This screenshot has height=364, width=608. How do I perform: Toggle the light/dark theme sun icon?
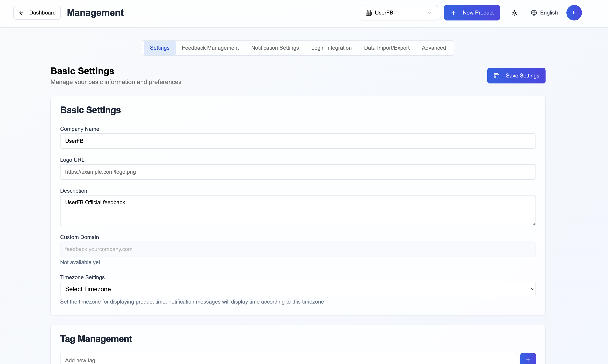click(x=514, y=13)
